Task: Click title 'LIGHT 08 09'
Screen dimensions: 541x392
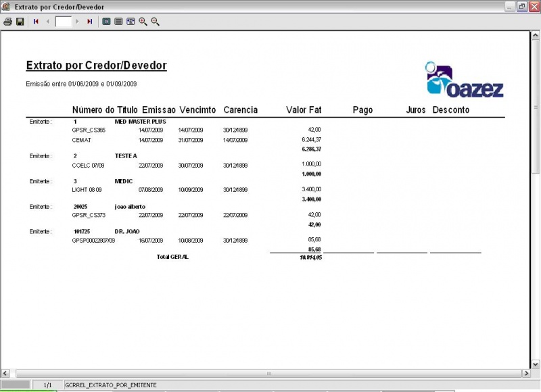Action: point(87,190)
